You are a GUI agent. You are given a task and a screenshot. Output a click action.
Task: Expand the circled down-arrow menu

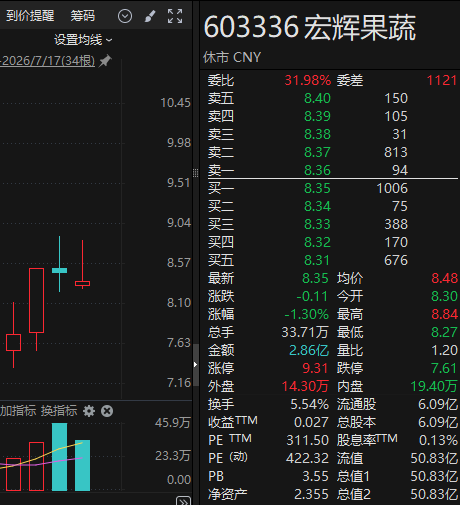pos(125,16)
